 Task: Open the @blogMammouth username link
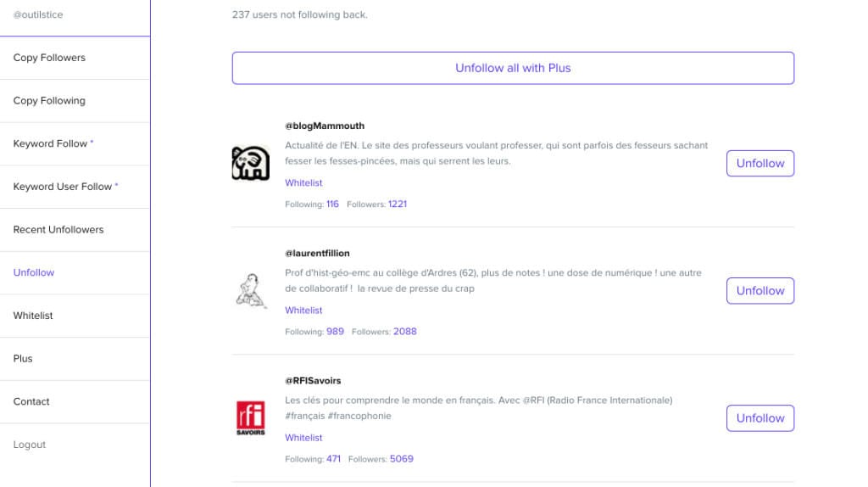pos(325,126)
